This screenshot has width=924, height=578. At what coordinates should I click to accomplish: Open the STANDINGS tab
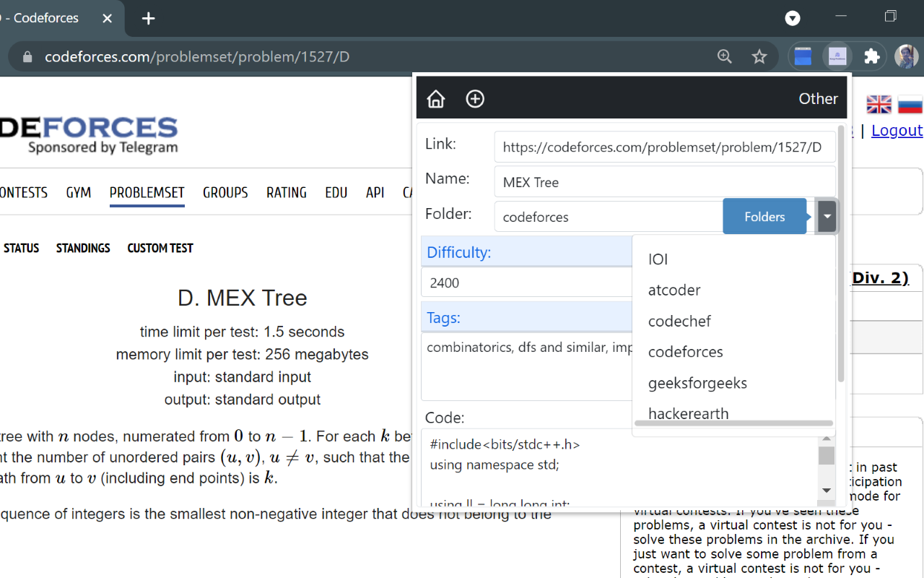point(83,248)
